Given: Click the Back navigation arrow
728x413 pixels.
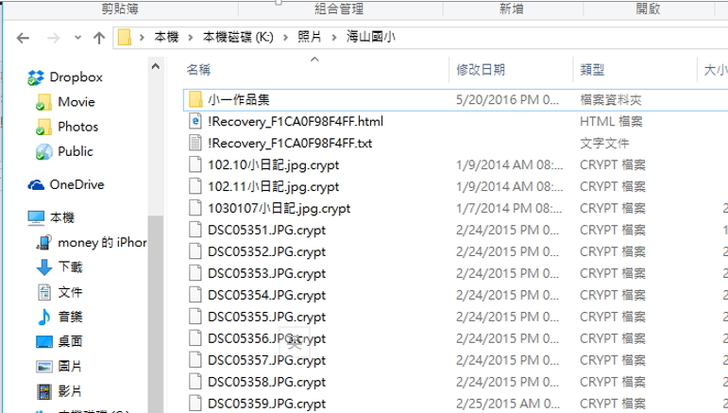Looking at the screenshot, I should pyautogui.click(x=23, y=38).
